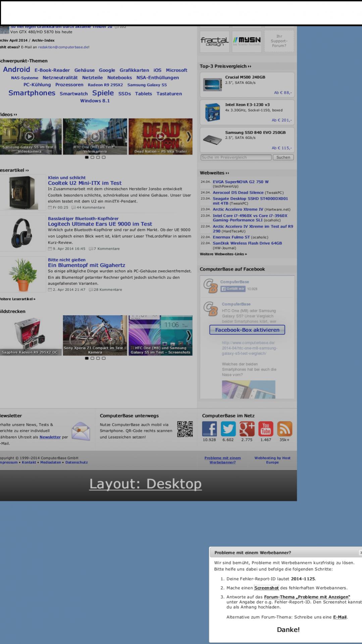Open ComputerBase Facebook icon in footer
The image size is (362, 644).
(x=209, y=429)
